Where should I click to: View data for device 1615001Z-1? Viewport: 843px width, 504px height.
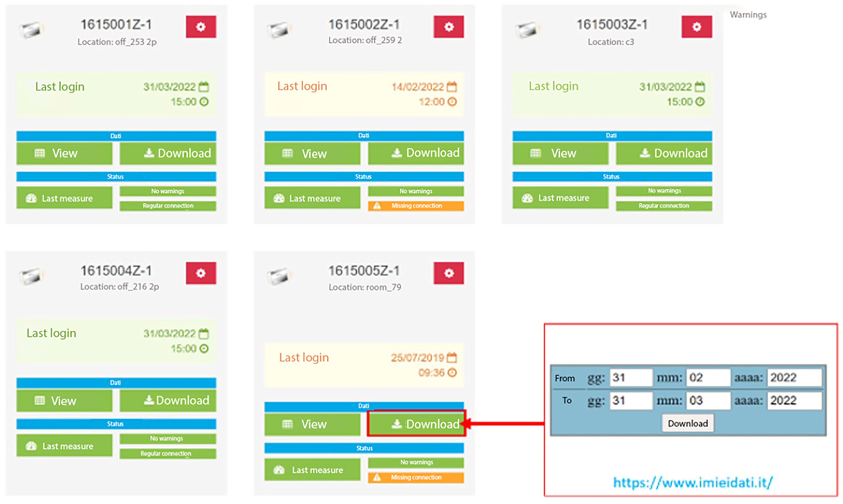(64, 153)
